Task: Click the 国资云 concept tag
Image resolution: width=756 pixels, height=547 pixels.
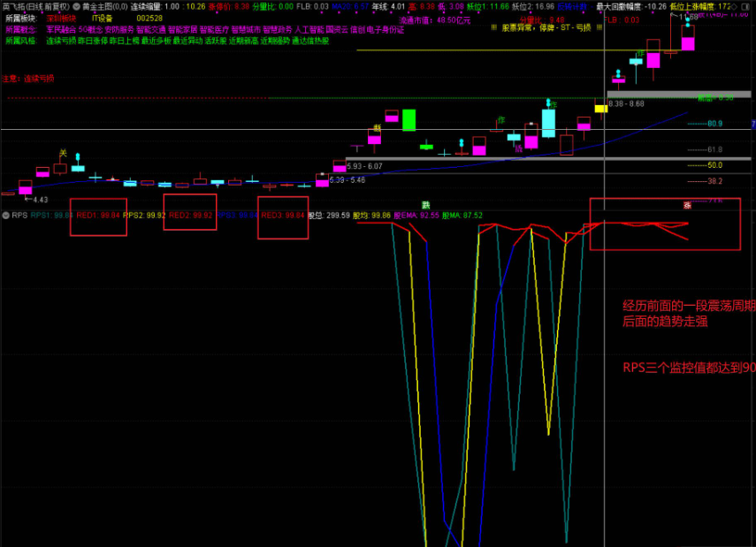Action: point(337,30)
